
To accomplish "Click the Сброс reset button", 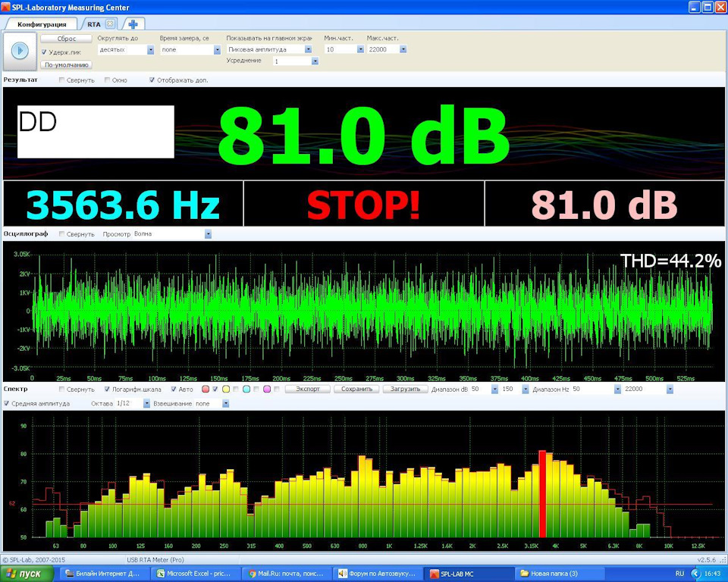I will pyautogui.click(x=67, y=39).
